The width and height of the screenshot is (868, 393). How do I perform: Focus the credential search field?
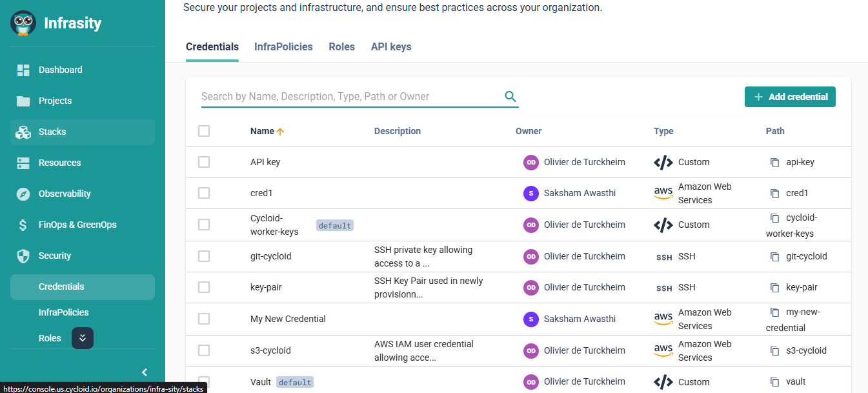[348, 97]
